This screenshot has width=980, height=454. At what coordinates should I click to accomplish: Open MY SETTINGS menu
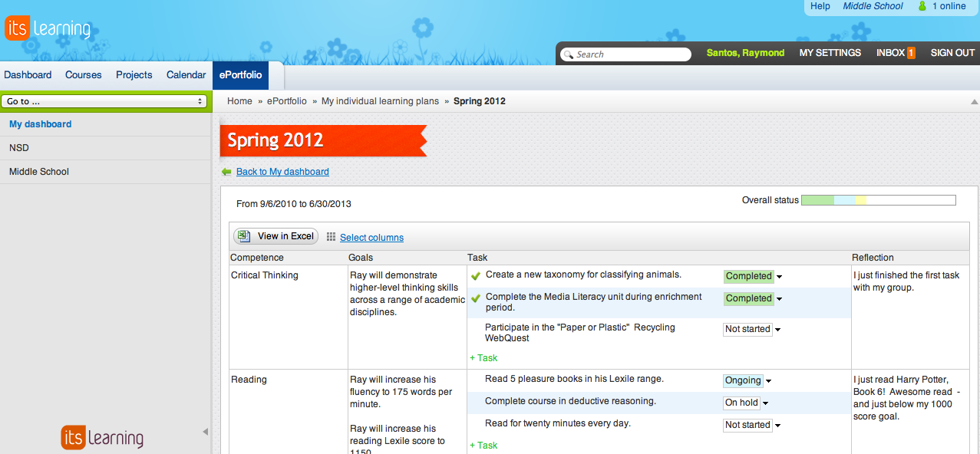(x=830, y=53)
